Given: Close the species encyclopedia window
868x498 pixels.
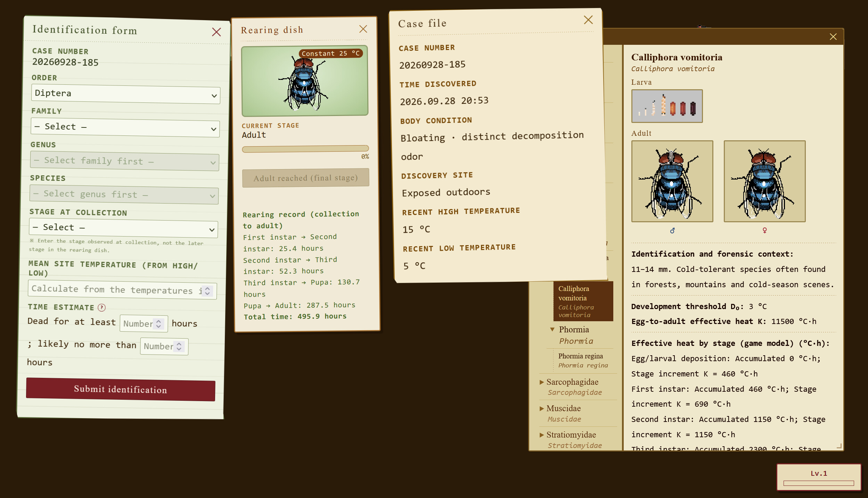Looking at the screenshot, I should click(833, 37).
